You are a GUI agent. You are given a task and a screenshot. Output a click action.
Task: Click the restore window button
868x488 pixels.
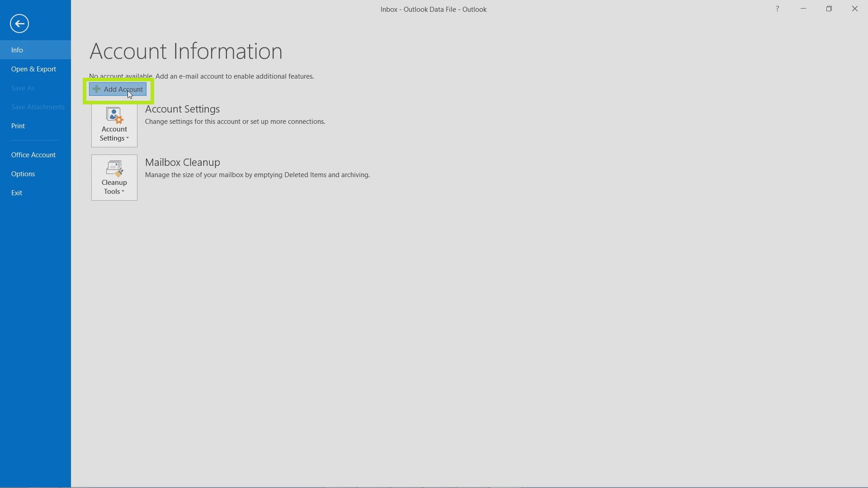coord(829,8)
